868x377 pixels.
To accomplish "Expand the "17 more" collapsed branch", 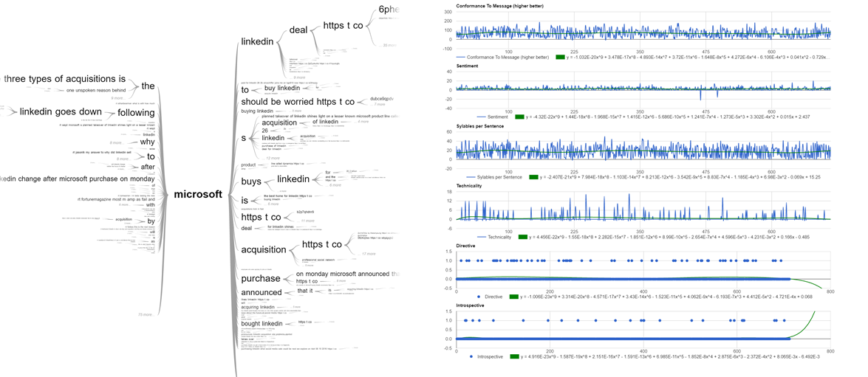I will click(x=369, y=254).
